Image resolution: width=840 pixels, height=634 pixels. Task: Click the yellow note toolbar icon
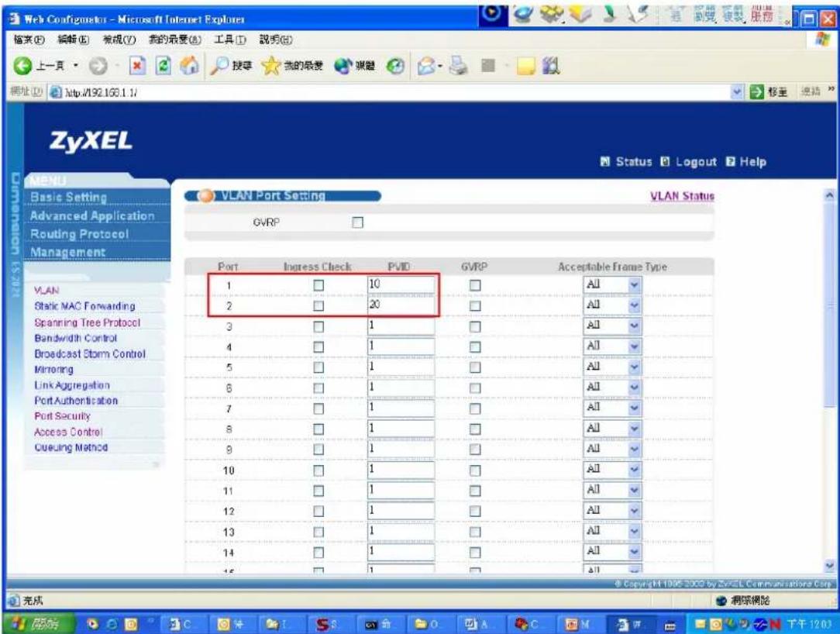[x=525, y=66]
